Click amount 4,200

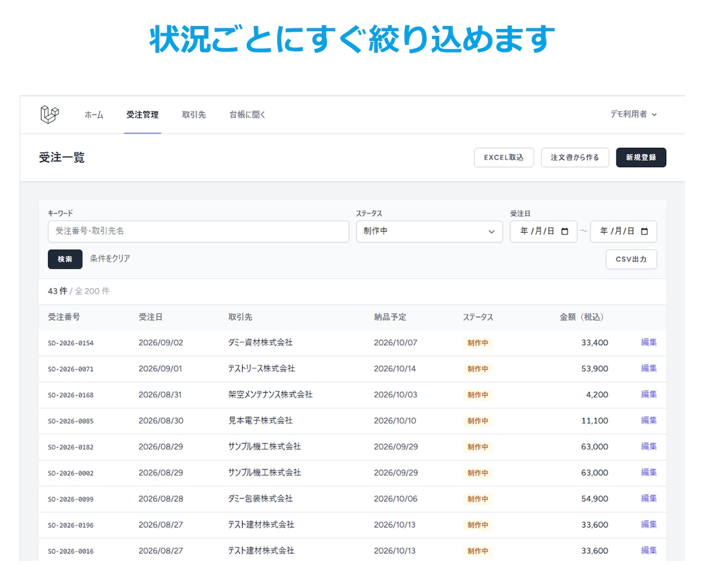[597, 394]
